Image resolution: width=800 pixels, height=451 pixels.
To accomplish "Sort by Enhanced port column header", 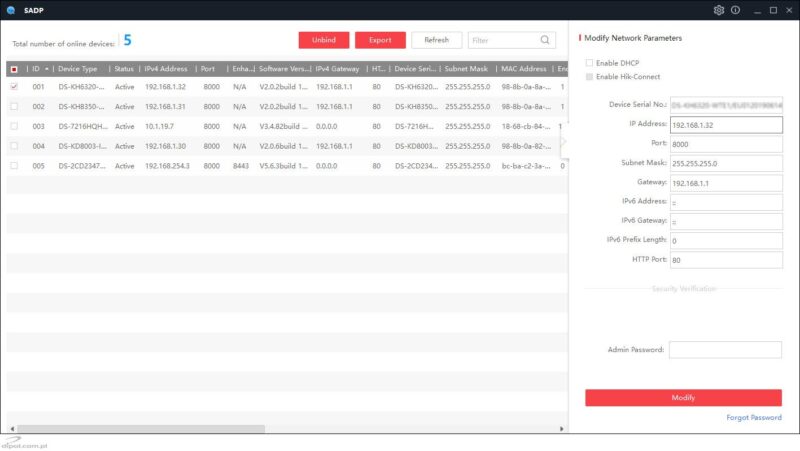I will coord(241,69).
